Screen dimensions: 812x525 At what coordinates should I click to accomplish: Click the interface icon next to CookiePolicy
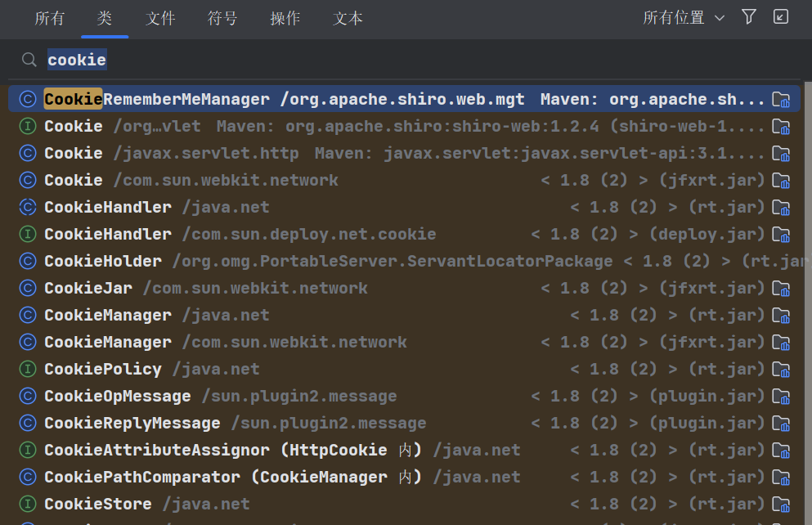pos(27,369)
